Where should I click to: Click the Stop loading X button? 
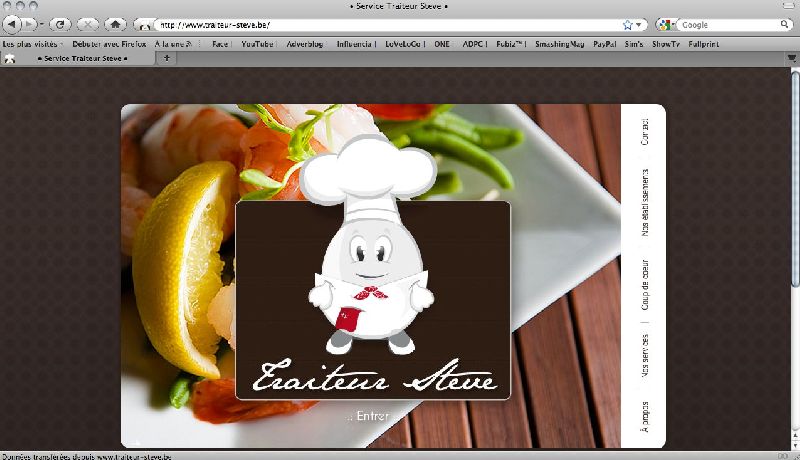click(x=88, y=24)
